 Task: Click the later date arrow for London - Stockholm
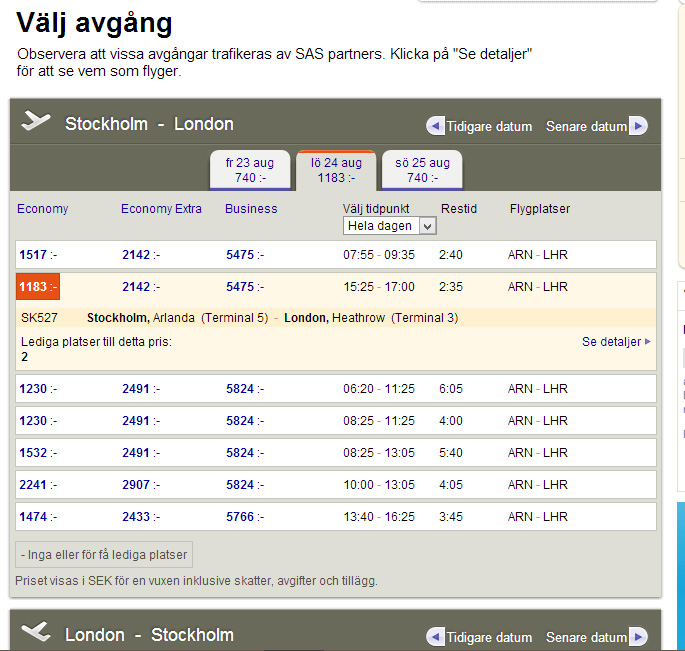[638, 637]
